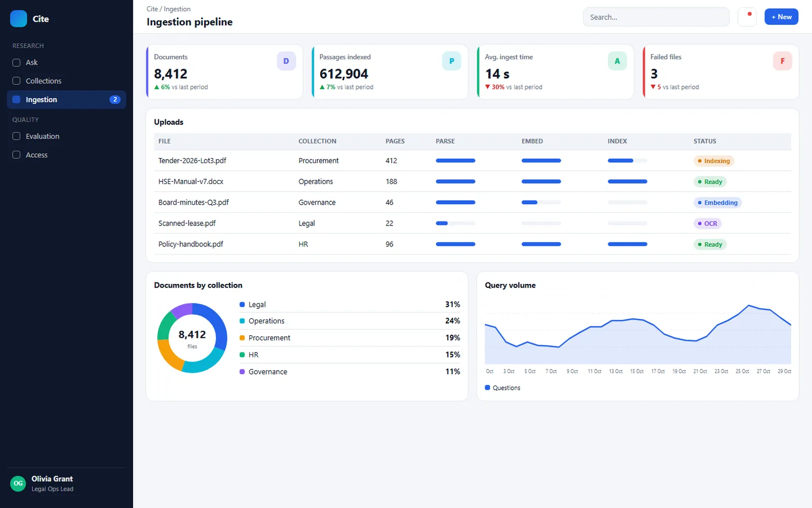Click the Indexing status badge

(x=714, y=161)
